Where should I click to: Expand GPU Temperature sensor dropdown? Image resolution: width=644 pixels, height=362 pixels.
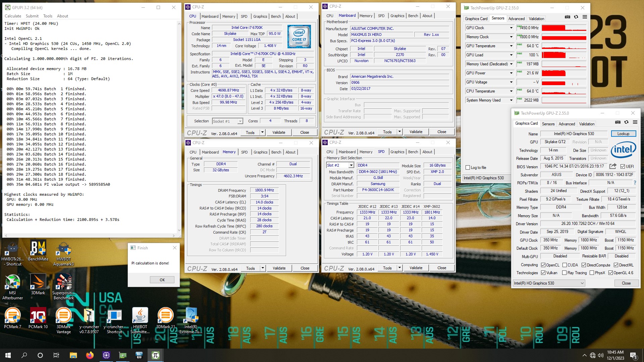click(511, 46)
